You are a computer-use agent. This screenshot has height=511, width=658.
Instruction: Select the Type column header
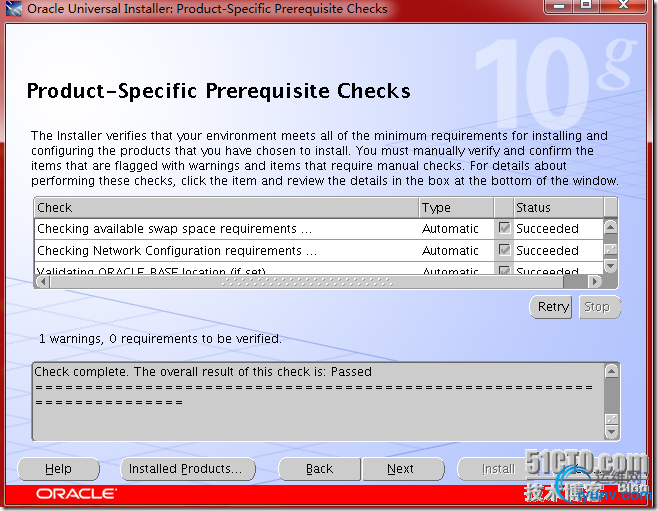456,208
